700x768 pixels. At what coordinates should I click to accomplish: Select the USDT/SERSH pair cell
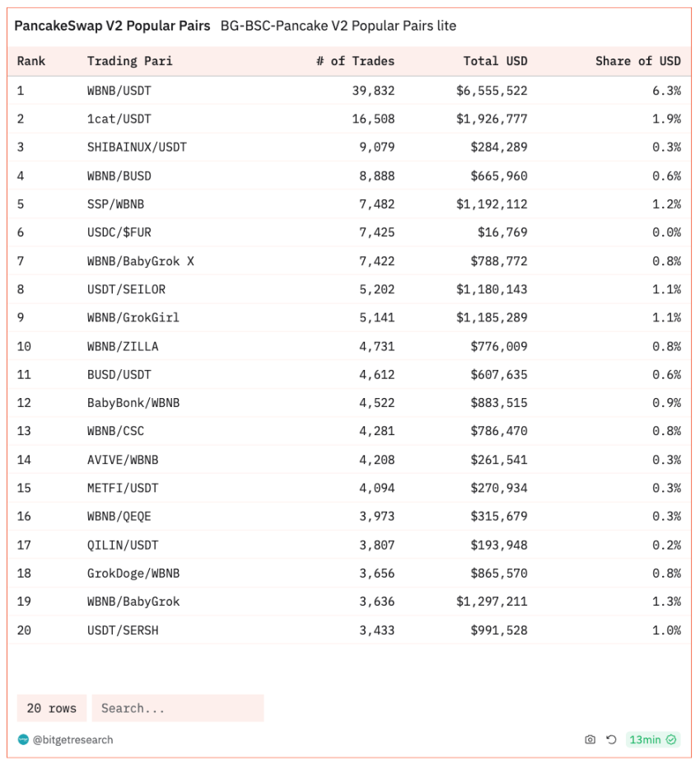point(123,630)
